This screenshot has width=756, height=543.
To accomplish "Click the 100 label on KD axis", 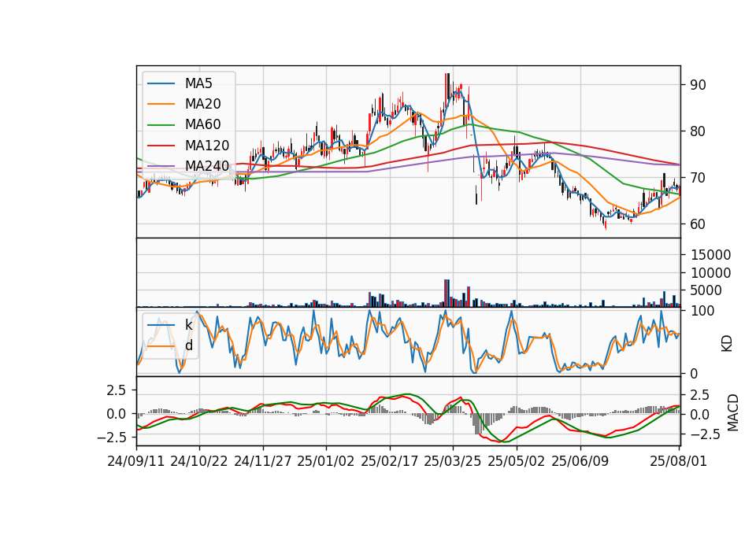I will point(702,311).
